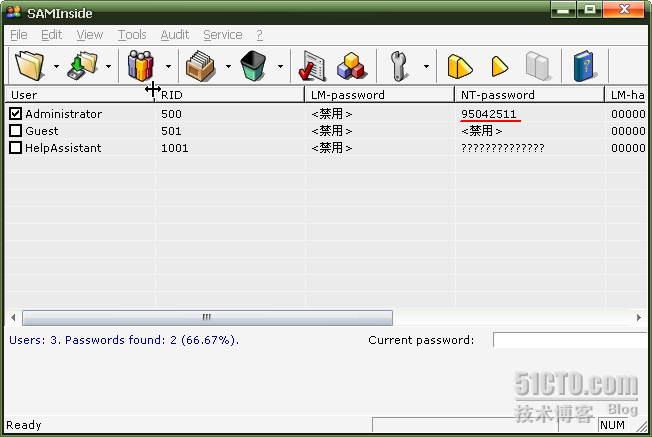The width and height of the screenshot is (652, 437).
Task: Click Guest's NT-password <禁用> cell
Action: coord(482,131)
